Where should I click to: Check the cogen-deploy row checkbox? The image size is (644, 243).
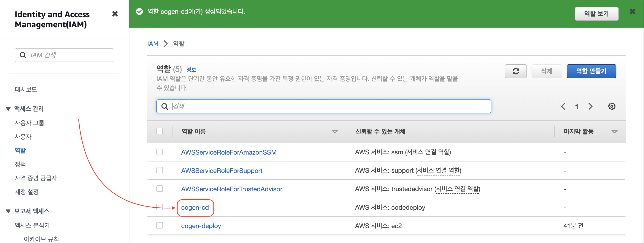159,226
